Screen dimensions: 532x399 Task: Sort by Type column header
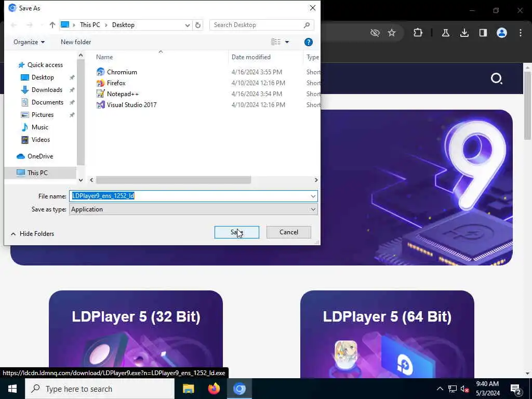click(x=312, y=57)
